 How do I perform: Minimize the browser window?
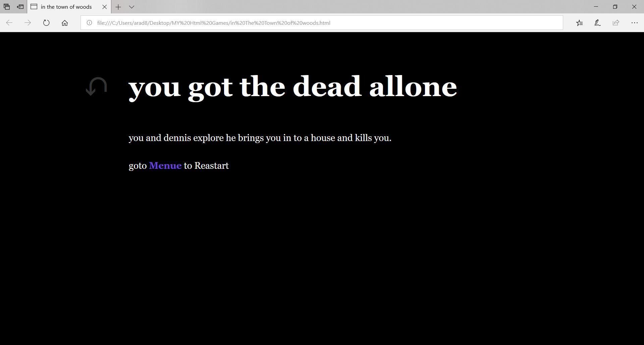point(596,7)
